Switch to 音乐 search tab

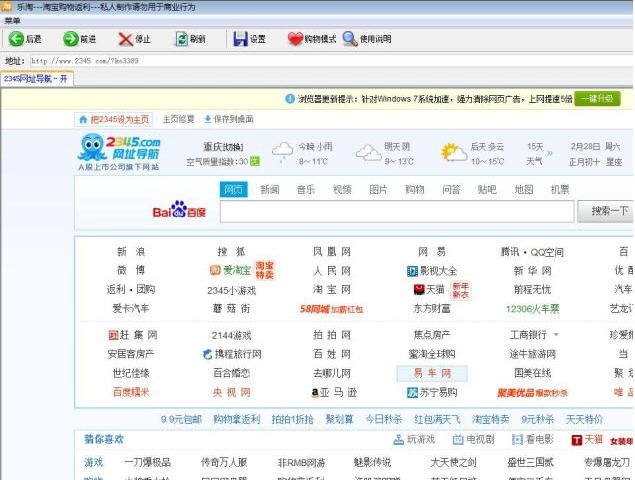[x=306, y=189]
